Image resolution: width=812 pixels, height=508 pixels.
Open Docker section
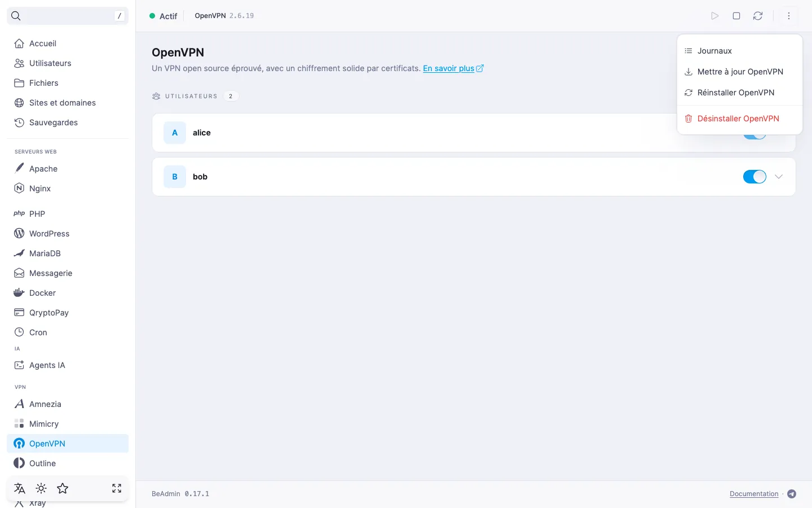[68, 293]
